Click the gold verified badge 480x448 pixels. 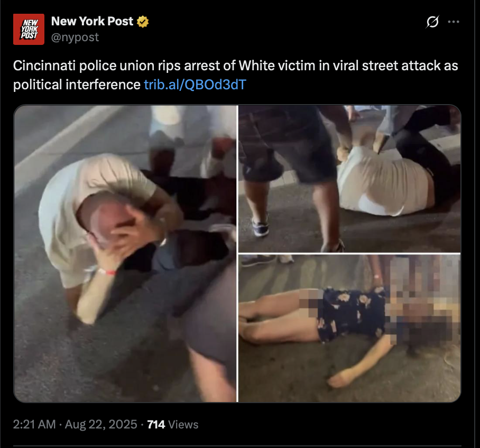coord(143,22)
